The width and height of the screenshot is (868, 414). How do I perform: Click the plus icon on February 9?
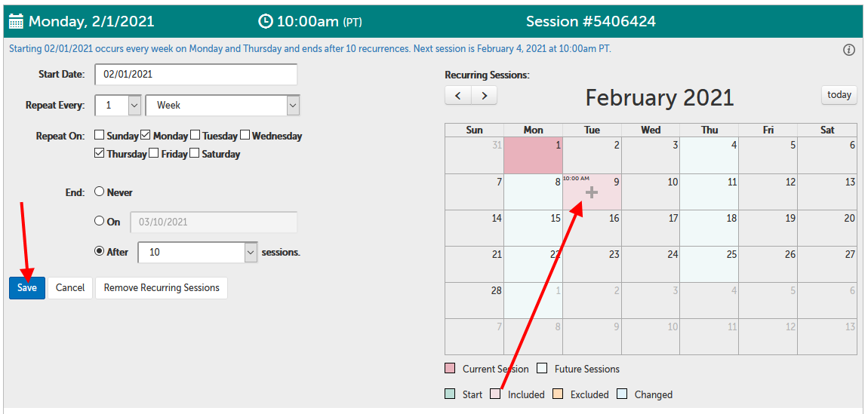592,193
